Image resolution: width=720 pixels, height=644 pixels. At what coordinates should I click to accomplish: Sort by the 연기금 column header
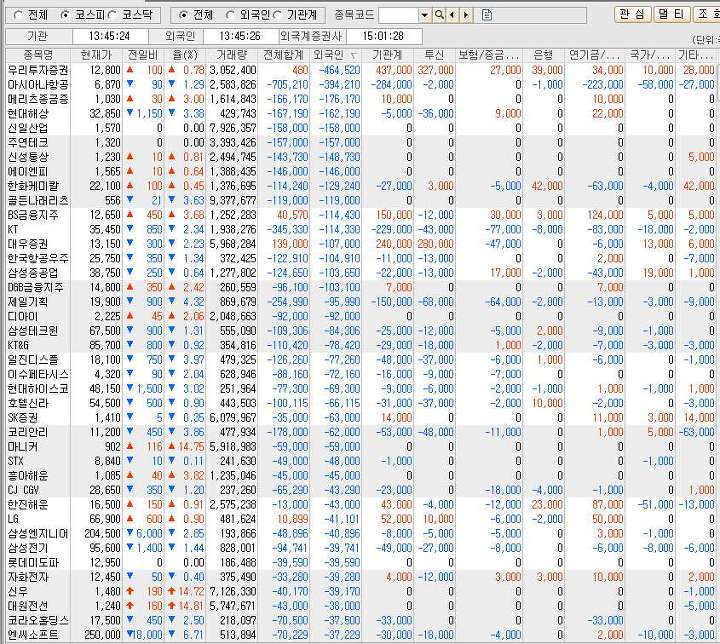595,55
